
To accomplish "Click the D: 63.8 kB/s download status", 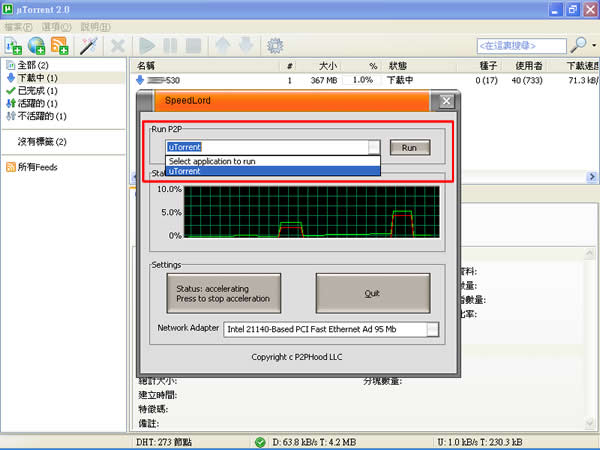I will [314, 442].
